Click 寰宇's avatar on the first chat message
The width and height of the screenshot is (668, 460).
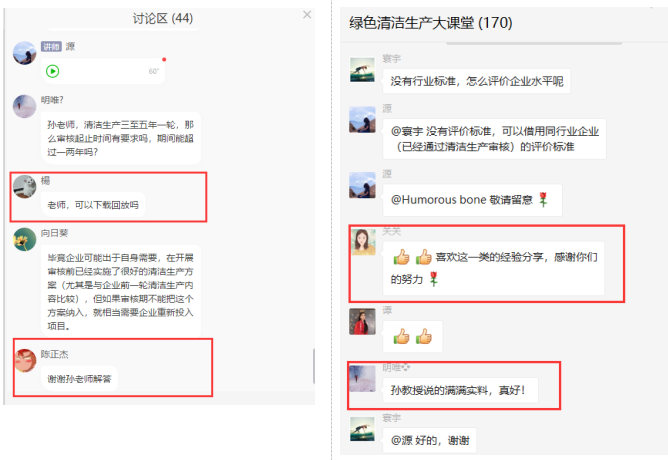click(362, 69)
